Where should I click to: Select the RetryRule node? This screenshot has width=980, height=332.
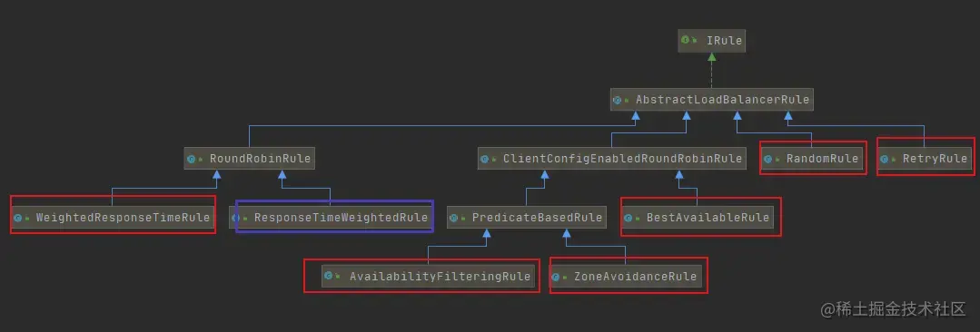coord(925,159)
